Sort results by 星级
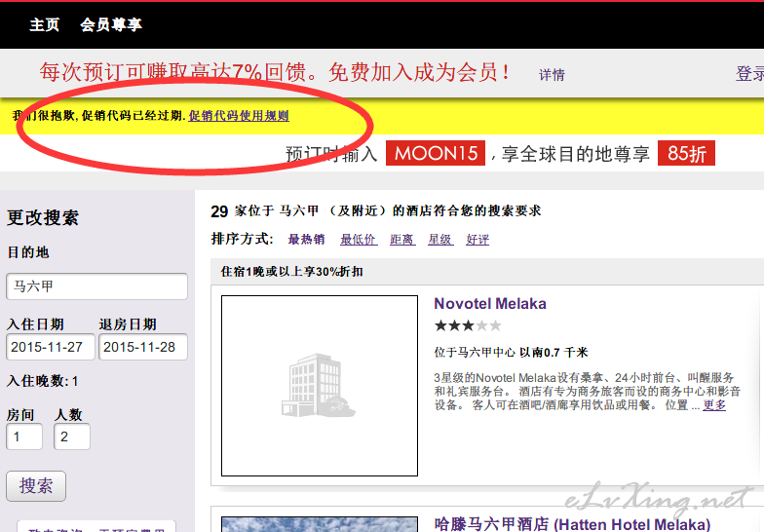 click(439, 240)
